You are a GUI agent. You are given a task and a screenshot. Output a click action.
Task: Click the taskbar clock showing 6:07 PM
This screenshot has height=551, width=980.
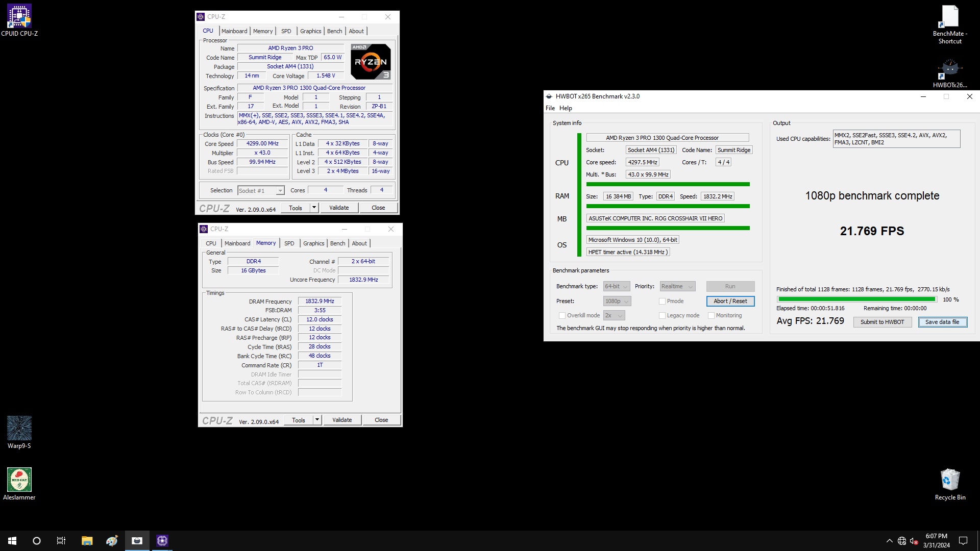coord(936,541)
